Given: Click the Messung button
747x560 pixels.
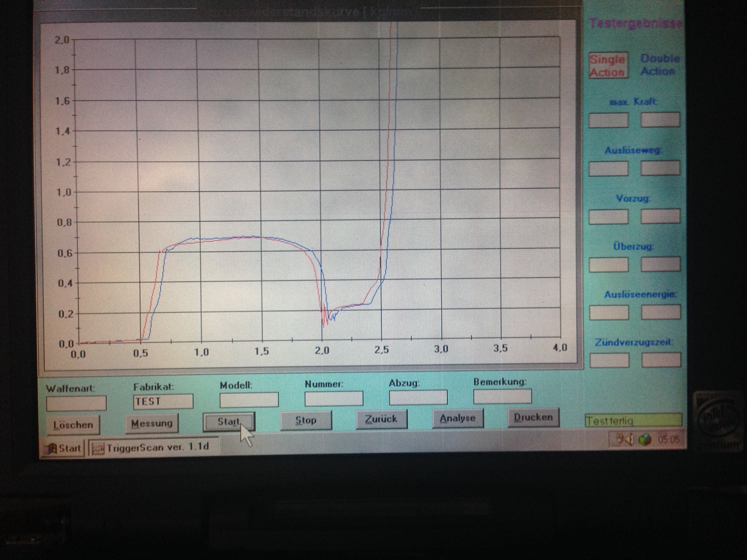Looking at the screenshot, I should (152, 423).
